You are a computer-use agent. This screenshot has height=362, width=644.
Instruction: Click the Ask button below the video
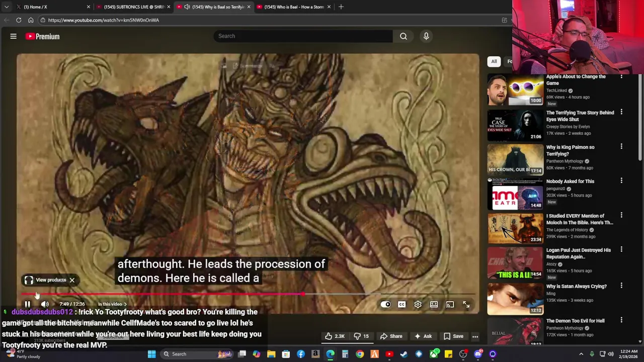click(422, 336)
